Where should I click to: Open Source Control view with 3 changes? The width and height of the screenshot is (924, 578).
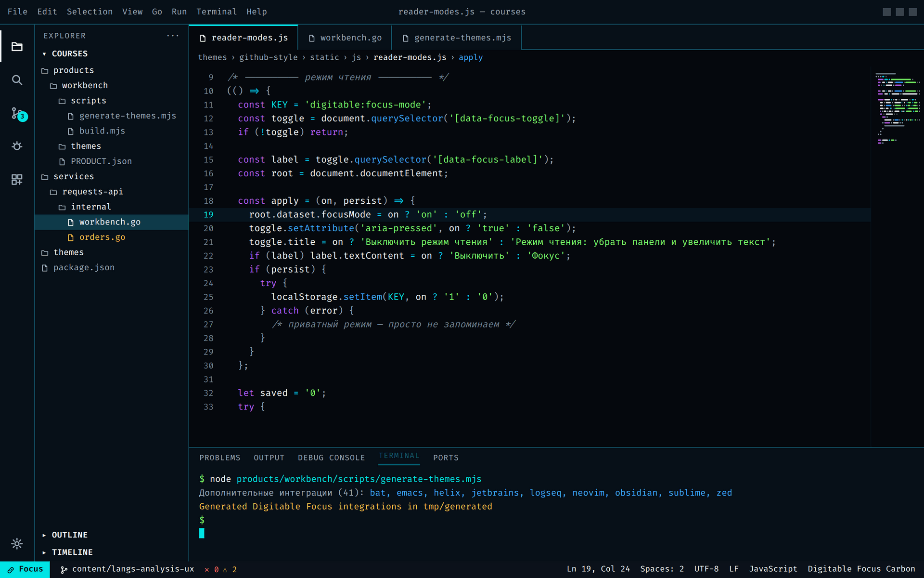18,114
